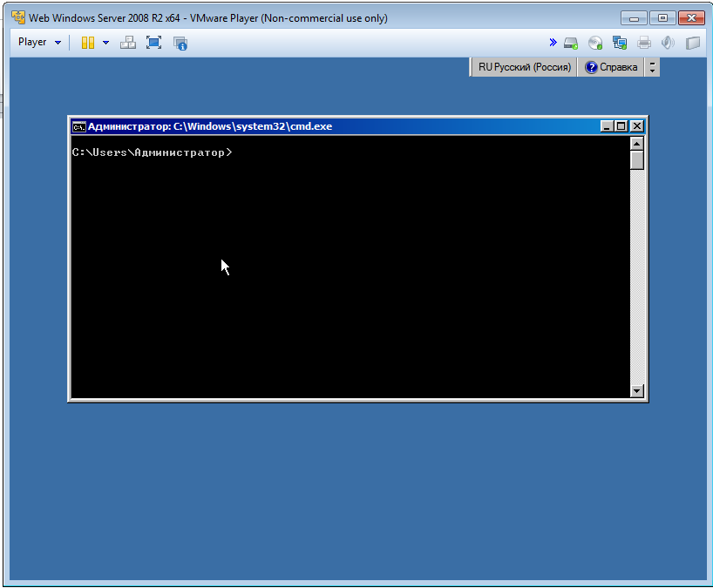The image size is (713, 588).
Task: Pause the virtual machine
Action: pos(88,43)
